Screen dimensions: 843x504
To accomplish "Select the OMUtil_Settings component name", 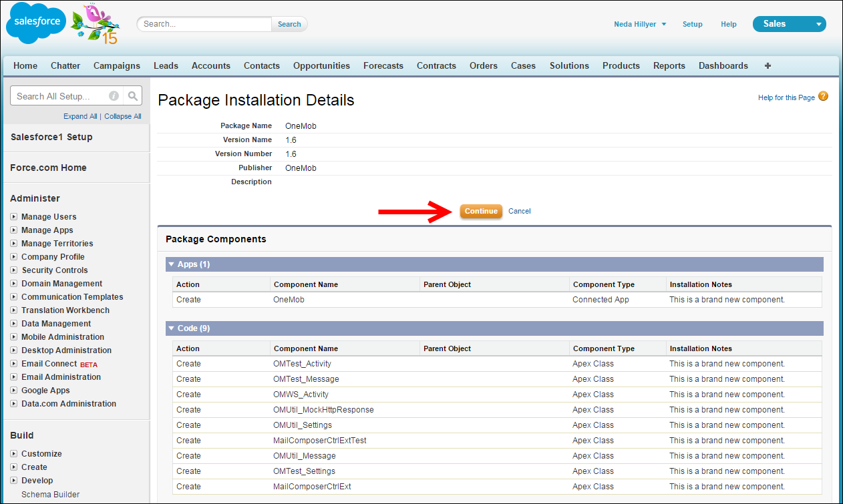I will pos(303,425).
